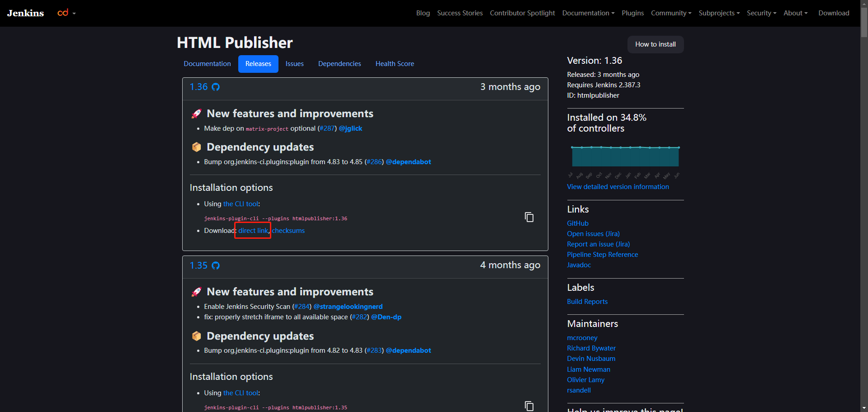The height and width of the screenshot is (412, 868).
Task: Open pull request #282
Action: point(359,317)
